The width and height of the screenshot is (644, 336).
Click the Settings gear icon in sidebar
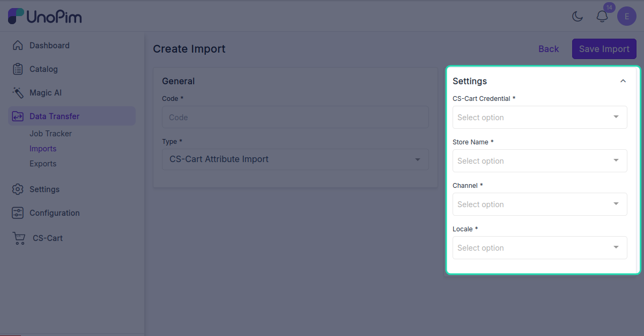[18, 189]
